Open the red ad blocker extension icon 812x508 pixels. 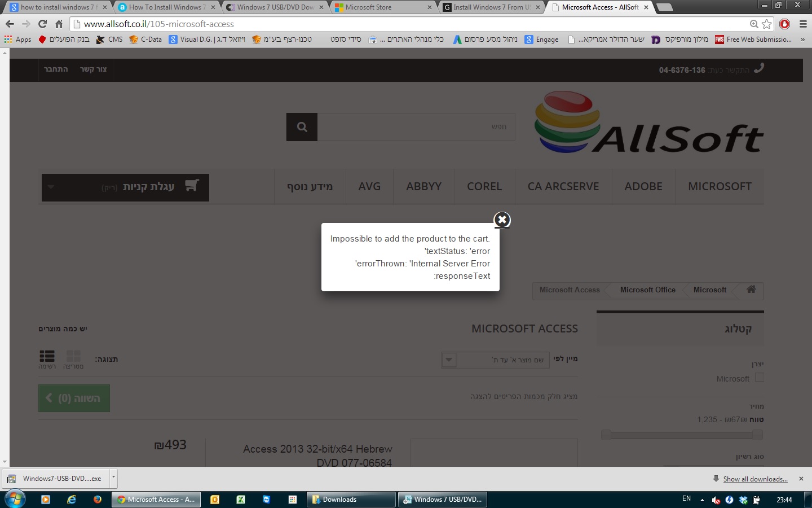click(785, 24)
